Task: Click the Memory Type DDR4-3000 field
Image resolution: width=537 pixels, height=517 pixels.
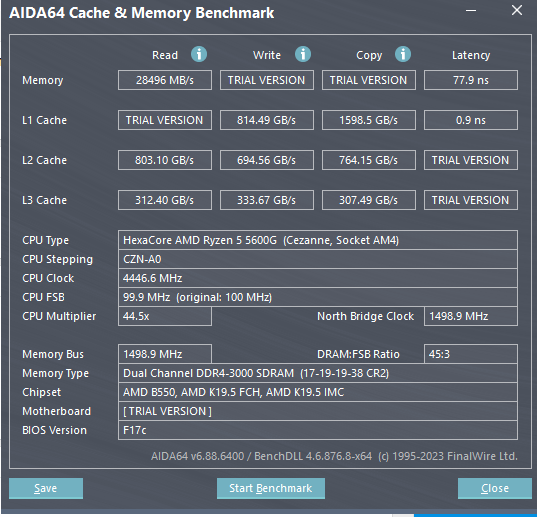Action: click(x=317, y=373)
